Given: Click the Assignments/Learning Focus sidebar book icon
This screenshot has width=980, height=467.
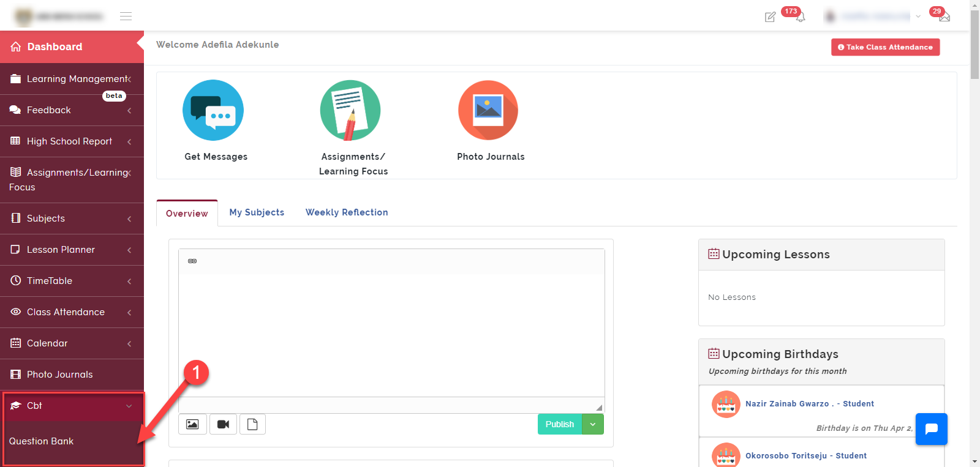Looking at the screenshot, I should 16,172.
